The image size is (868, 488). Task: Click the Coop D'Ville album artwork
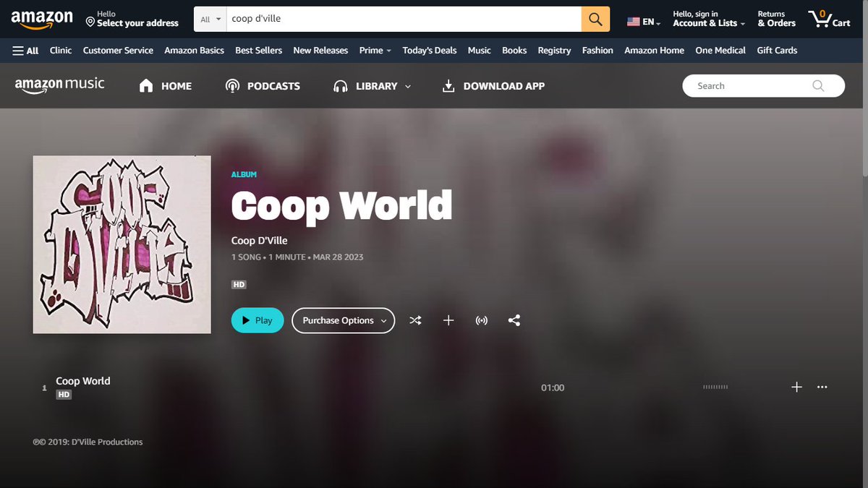click(122, 244)
